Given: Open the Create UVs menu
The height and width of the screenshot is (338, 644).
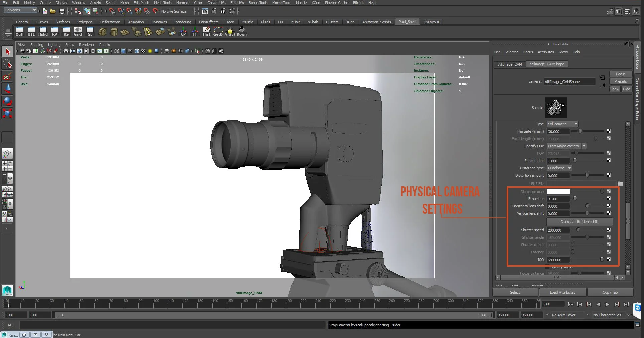Looking at the screenshot, I should coord(216,3).
